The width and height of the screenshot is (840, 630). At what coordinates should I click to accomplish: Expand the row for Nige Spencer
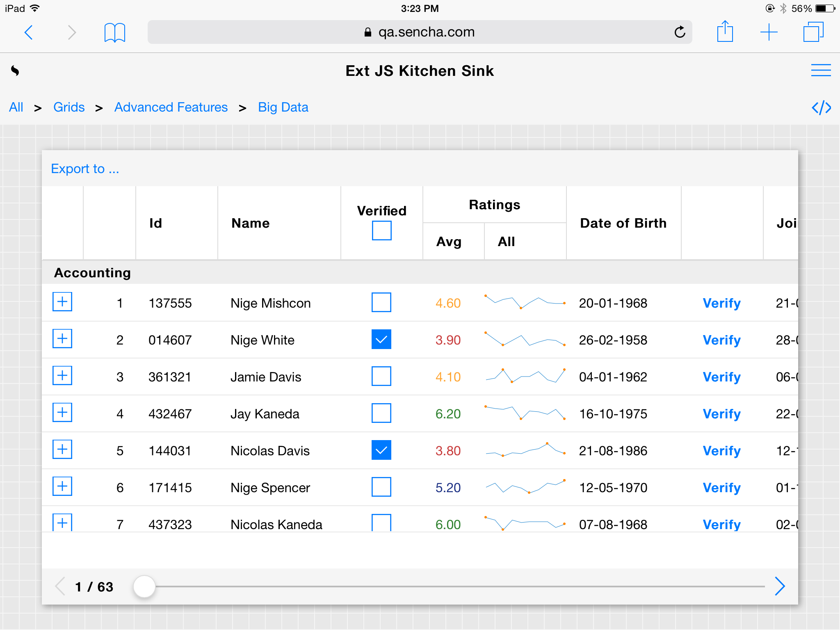click(x=62, y=486)
